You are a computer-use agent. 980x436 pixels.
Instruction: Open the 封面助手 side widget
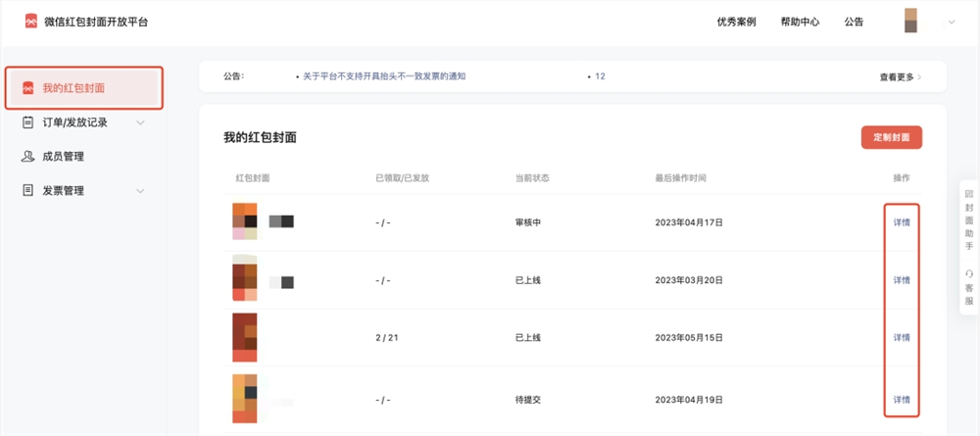(x=968, y=220)
